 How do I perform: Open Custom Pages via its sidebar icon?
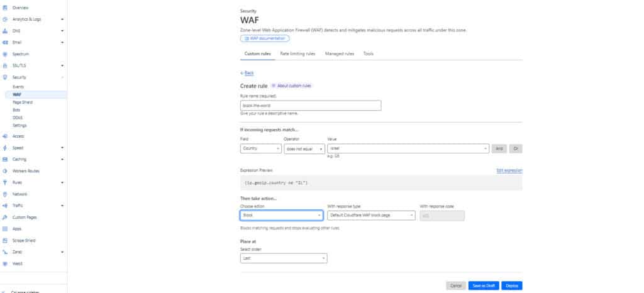tap(5, 217)
